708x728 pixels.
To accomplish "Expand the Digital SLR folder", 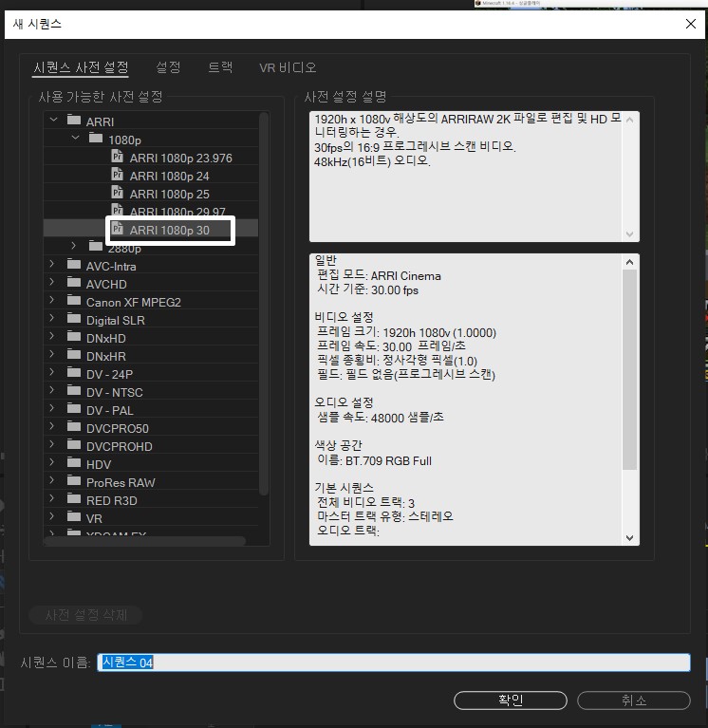I will pos(51,319).
